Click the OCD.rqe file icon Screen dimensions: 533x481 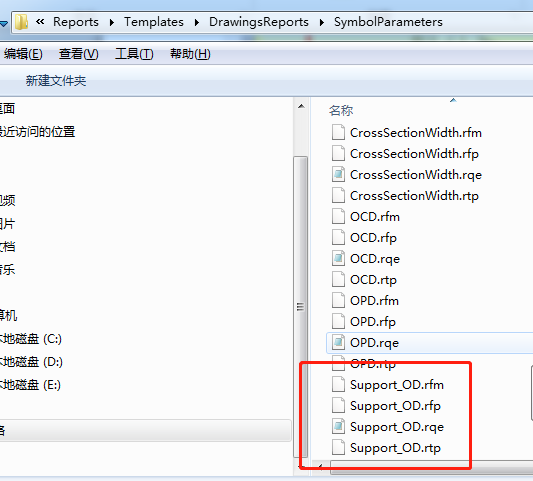click(338, 259)
